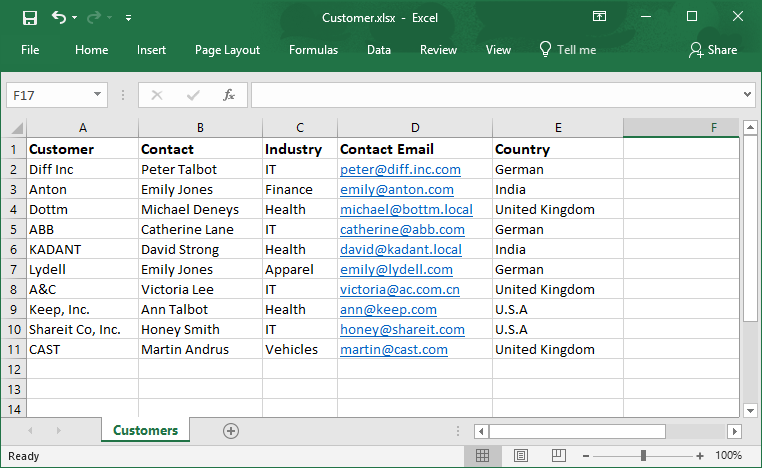762x468 pixels.
Task: Switch to Page Layout view icon
Action: tap(520, 455)
